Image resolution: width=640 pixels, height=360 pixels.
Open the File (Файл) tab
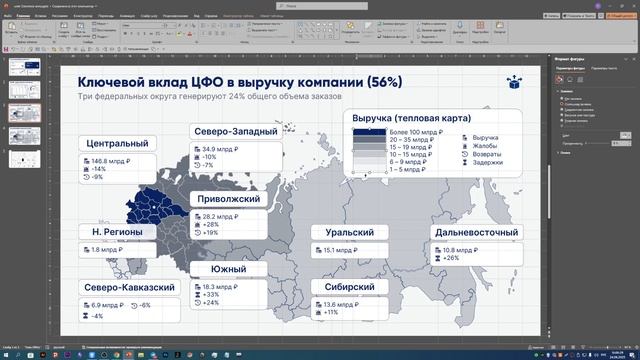(7, 16)
